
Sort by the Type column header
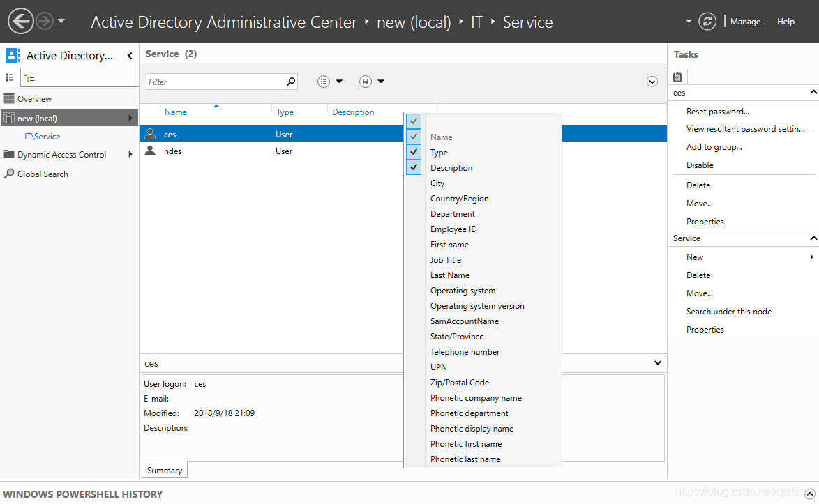(x=285, y=112)
